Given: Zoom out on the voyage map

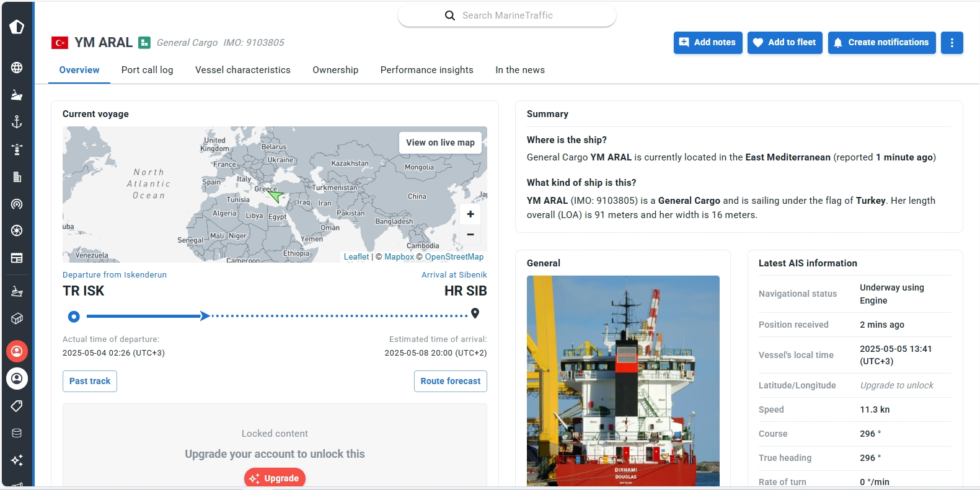Looking at the screenshot, I should pyautogui.click(x=470, y=235).
